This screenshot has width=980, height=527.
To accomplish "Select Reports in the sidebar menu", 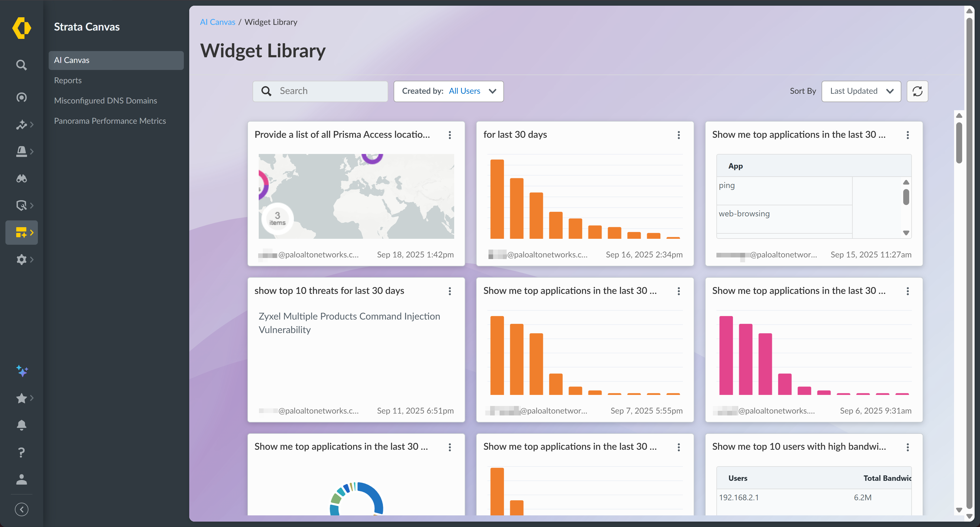I will 68,80.
